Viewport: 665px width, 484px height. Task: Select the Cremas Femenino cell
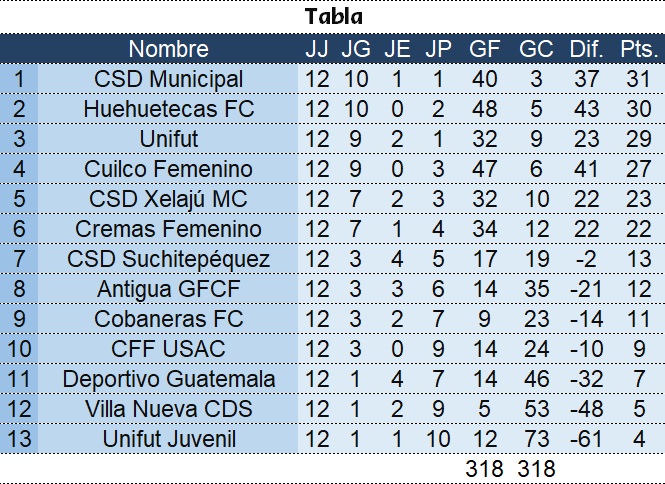click(x=168, y=229)
